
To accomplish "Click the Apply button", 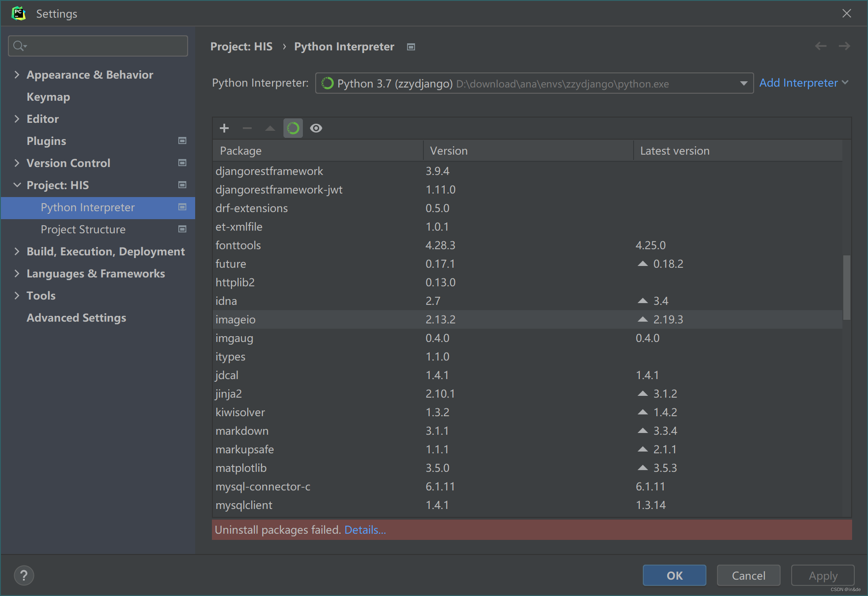I will pyautogui.click(x=823, y=575).
